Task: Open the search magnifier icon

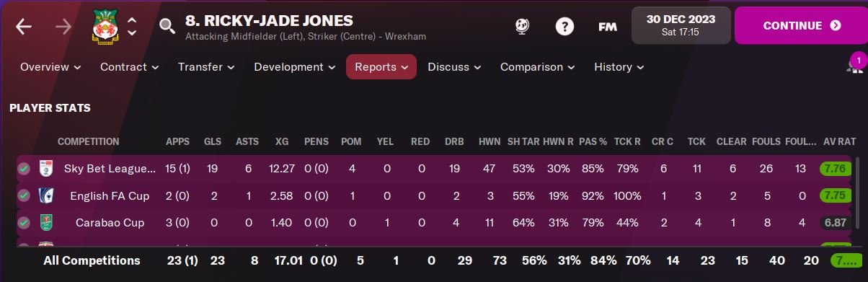Action: click(x=167, y=27)
